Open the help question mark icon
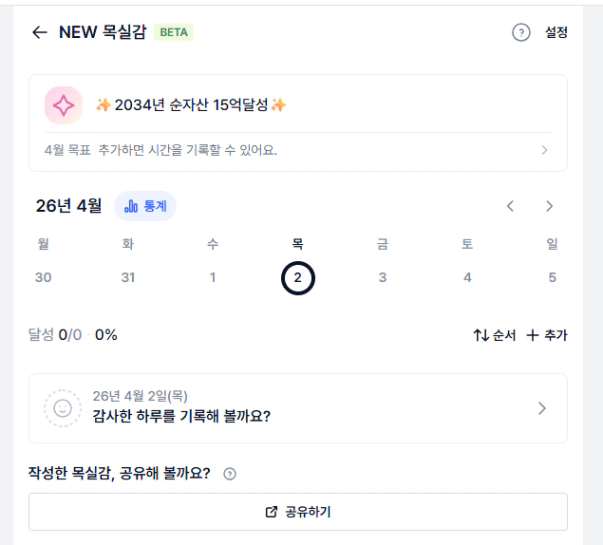This screenshot has height=545, width=603. [520, 33]
